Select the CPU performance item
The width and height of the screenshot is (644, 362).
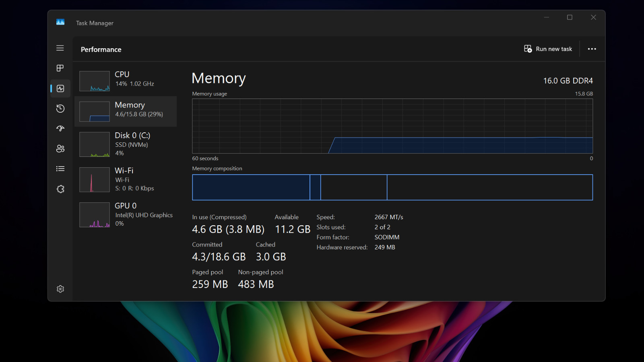coord(126,81)
